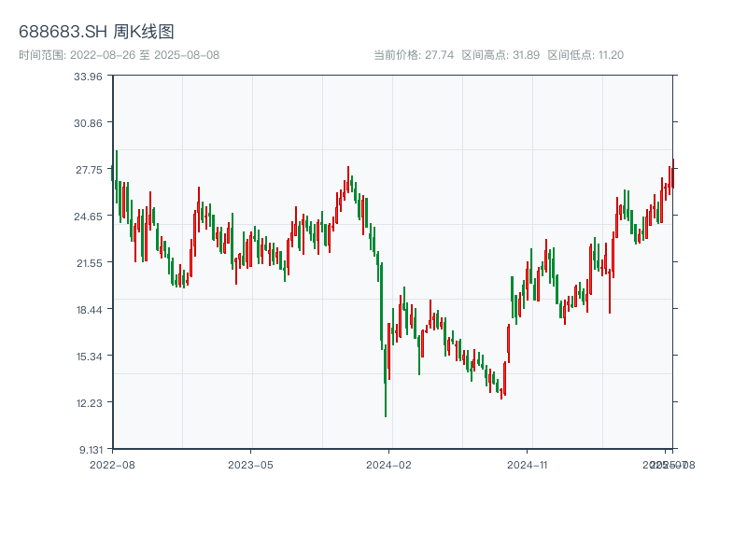Click the last candlestick at the right edge

[x=672, y=175]
